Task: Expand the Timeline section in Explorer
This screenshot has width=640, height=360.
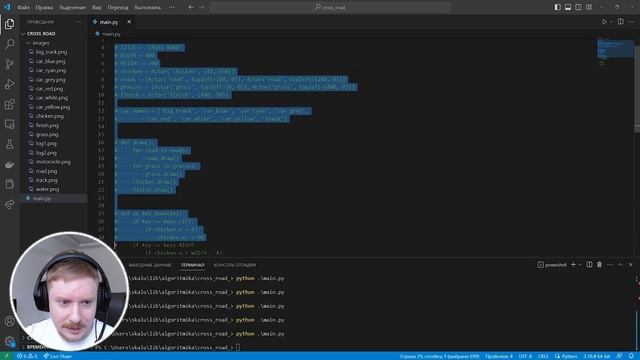Action: point(23,347)
